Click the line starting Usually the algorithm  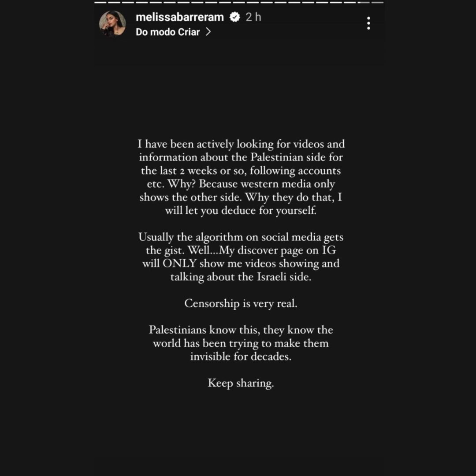pyautogui.click(x=241, y=237)
